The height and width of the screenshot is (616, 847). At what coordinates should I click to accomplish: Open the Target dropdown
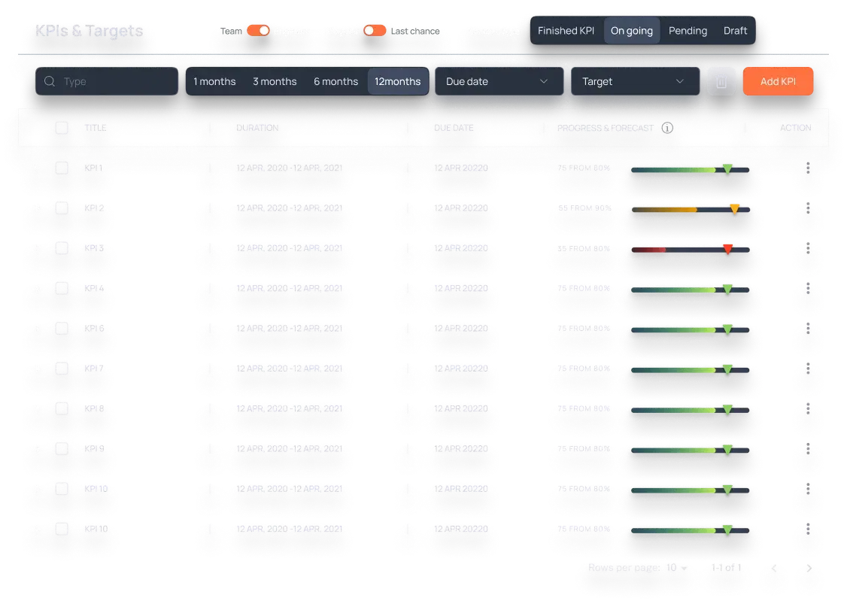point(635,81)
